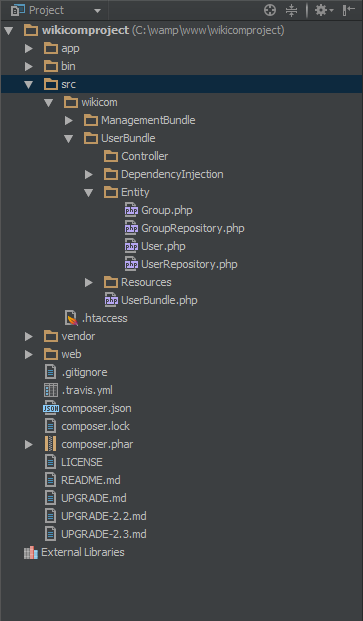The width and height of the screenshot is (363, 621).
Task: Expand the vendor folder arrow
Action: pos(29,337)
